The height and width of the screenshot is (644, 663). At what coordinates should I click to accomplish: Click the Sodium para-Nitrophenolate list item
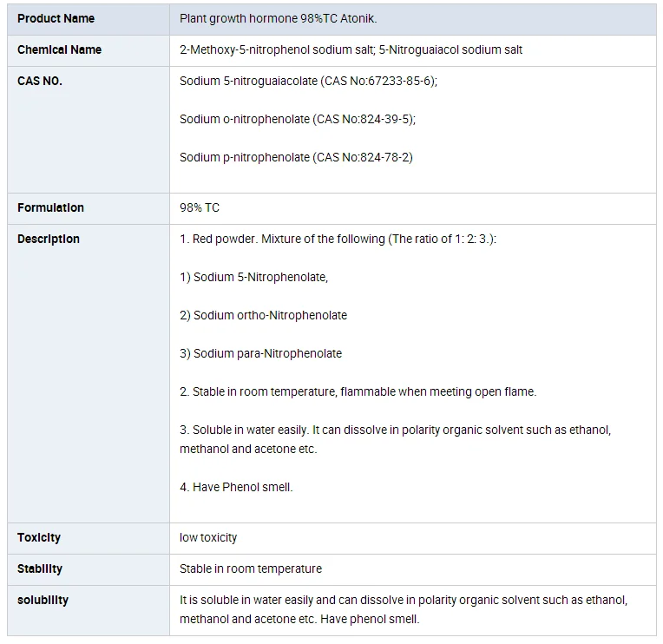[x=260, y=353]
